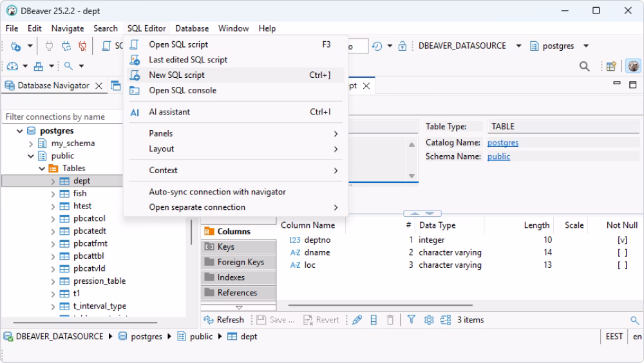Click the magnifier search icon in second toolbar row
Viewport: 644px width, 363px height.
coord(69,66)
